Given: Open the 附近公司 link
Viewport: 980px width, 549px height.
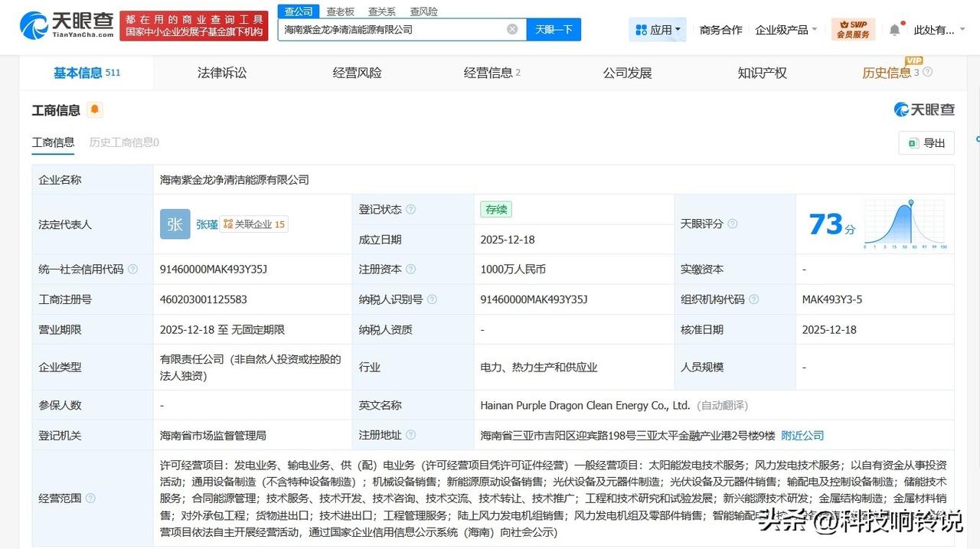Looking at the screenshot, I should [802, 435].
